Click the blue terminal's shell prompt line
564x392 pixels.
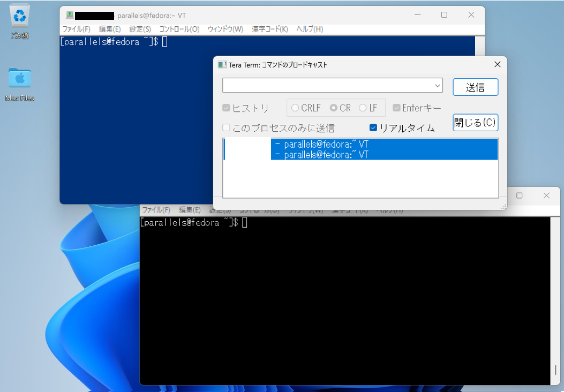click(x=114, y=42)
